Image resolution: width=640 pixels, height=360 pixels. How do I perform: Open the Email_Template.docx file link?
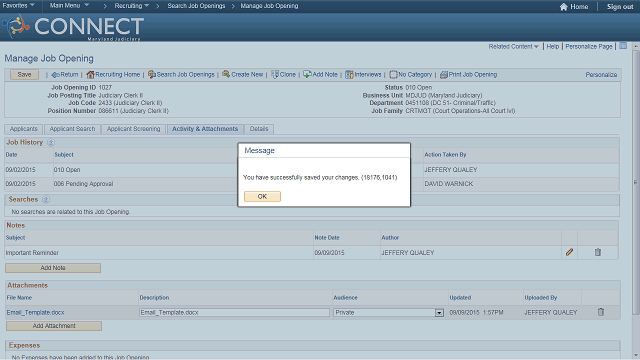click(x=36, y=312)
